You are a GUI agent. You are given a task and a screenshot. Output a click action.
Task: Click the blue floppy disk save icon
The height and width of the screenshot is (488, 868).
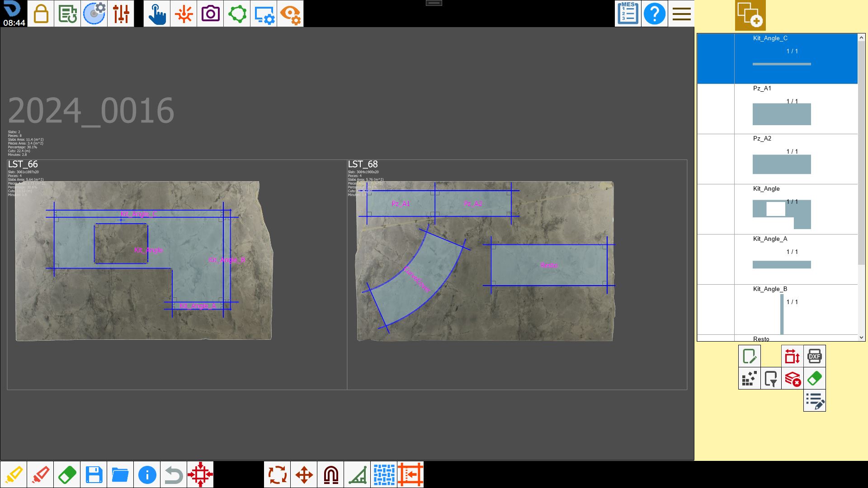94,474
